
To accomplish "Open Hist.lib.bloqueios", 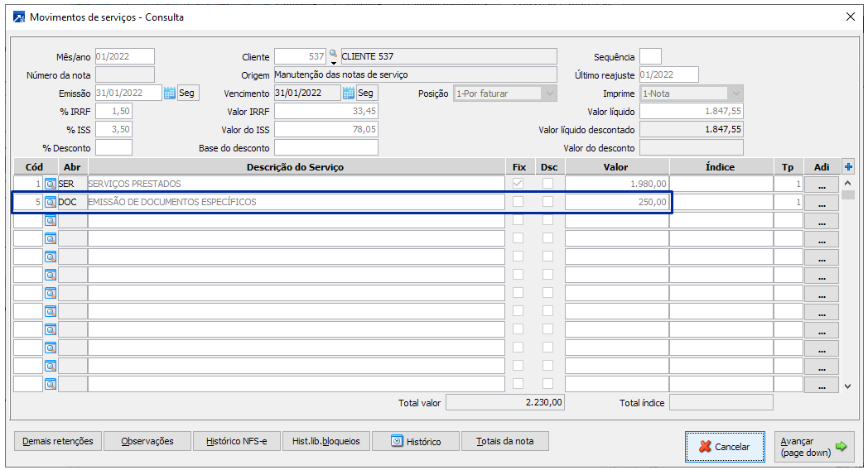I will (x=326, y=441).
